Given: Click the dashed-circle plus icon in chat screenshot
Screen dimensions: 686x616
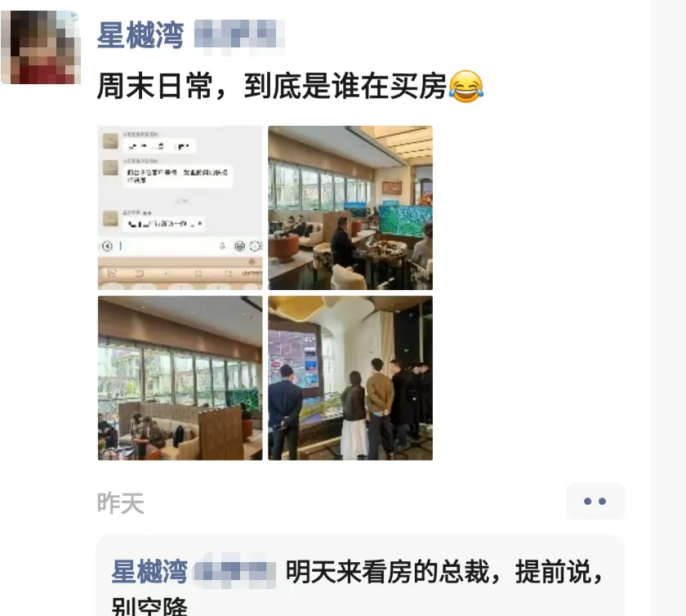Looking at the screenshot, I should [x=255, y=246].
